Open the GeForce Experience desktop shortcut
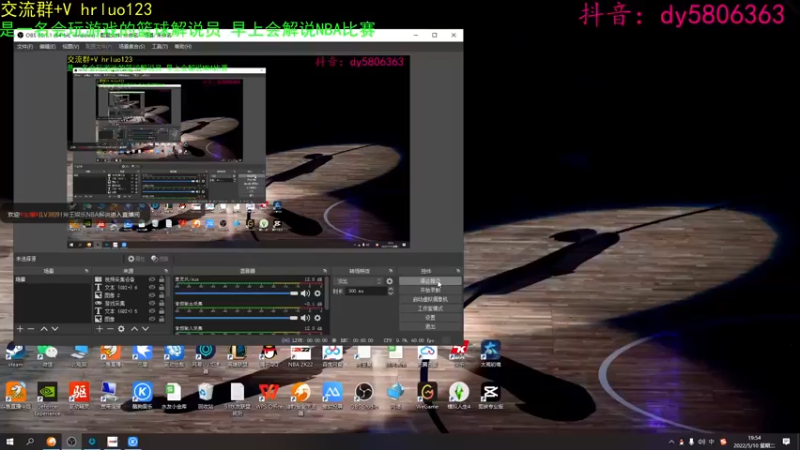Viewport: 800px width, 450px height. point(47,399)
